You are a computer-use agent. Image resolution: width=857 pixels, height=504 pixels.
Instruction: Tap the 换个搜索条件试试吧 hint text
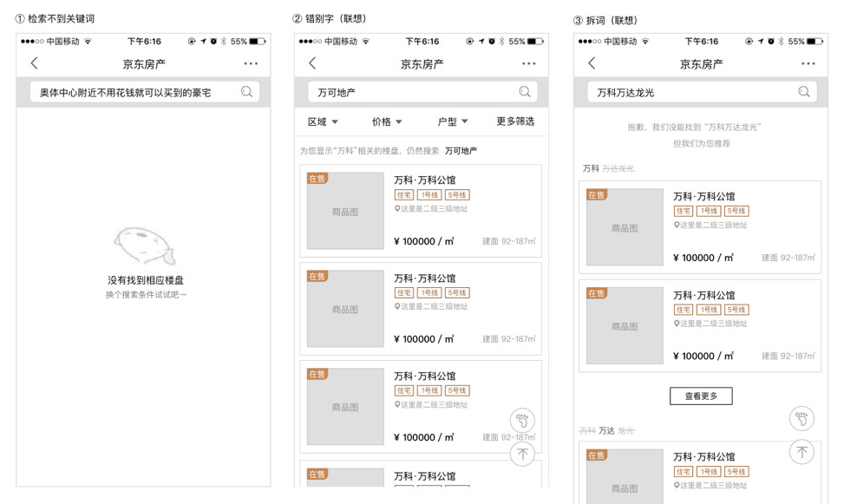coord(146,295)
